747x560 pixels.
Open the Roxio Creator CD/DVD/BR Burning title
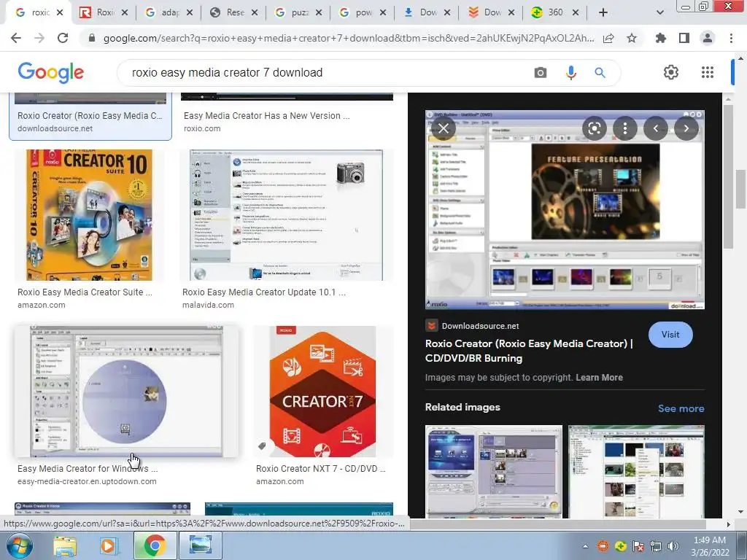tap(529, 351)
